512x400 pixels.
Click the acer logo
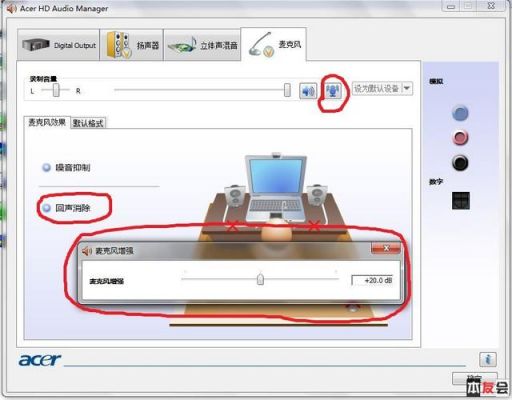tap(40, 360)
